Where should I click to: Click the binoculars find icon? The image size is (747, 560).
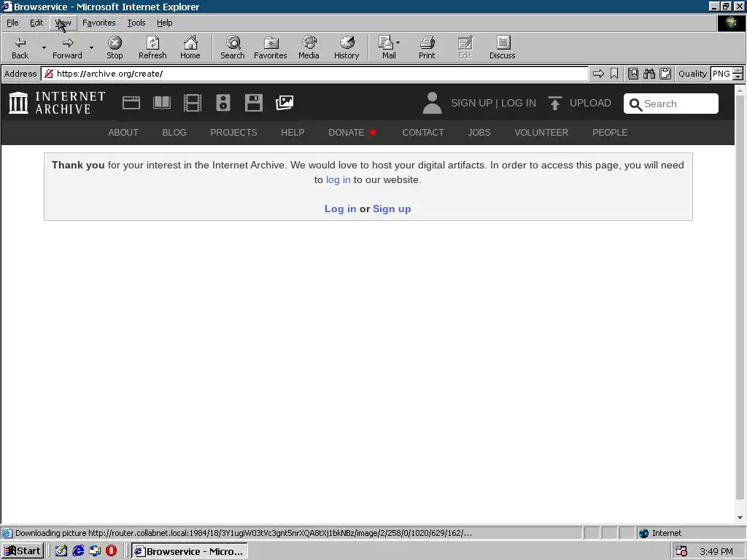pos(649,74)
